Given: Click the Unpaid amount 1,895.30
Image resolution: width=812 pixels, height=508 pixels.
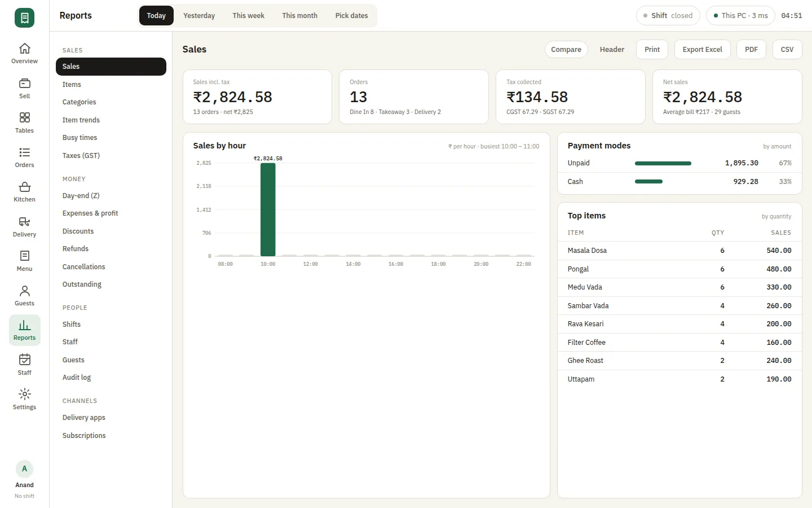Looking at the screenshot, I should pyautogui.click(x=742, y=163).
